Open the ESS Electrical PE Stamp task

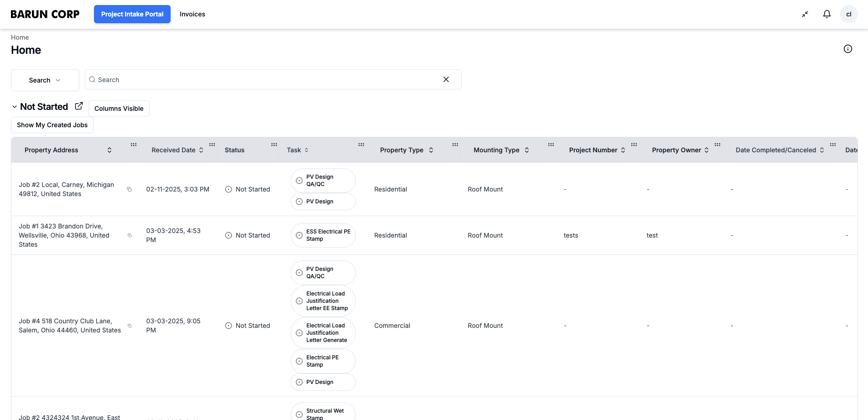323,235
